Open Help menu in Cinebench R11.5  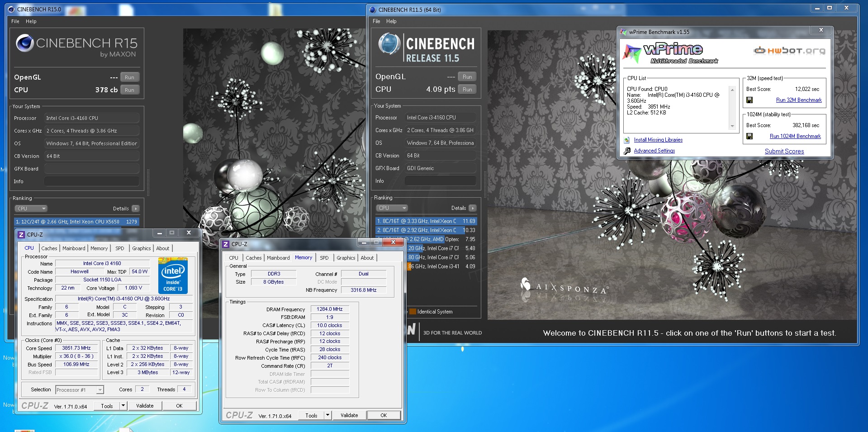click(391, 21)
